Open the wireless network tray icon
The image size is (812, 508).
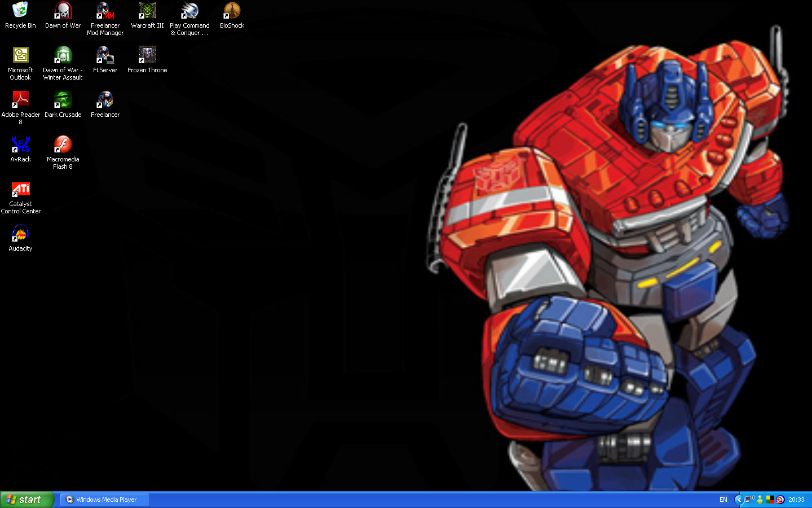pos(749,500)
